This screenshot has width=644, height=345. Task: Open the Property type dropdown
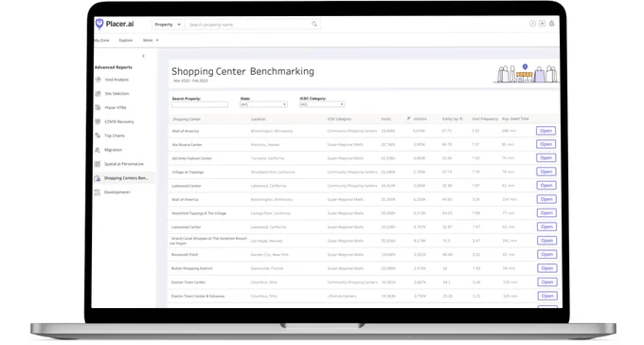168,25
